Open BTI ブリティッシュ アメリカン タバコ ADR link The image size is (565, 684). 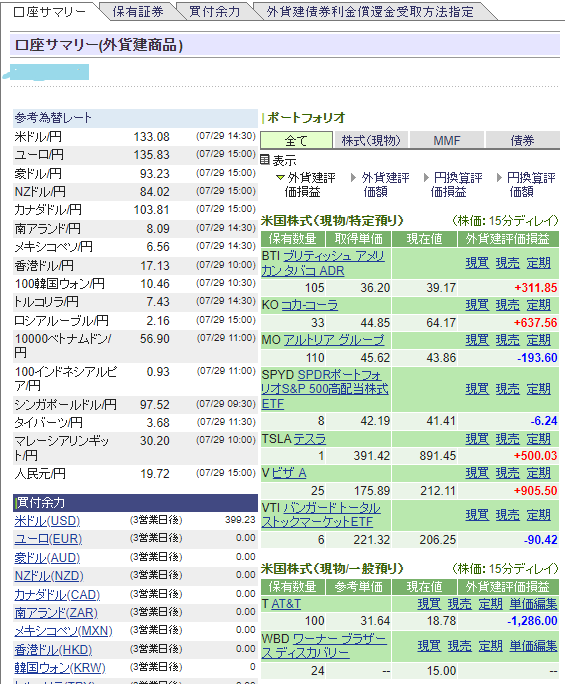coord(323,263)
